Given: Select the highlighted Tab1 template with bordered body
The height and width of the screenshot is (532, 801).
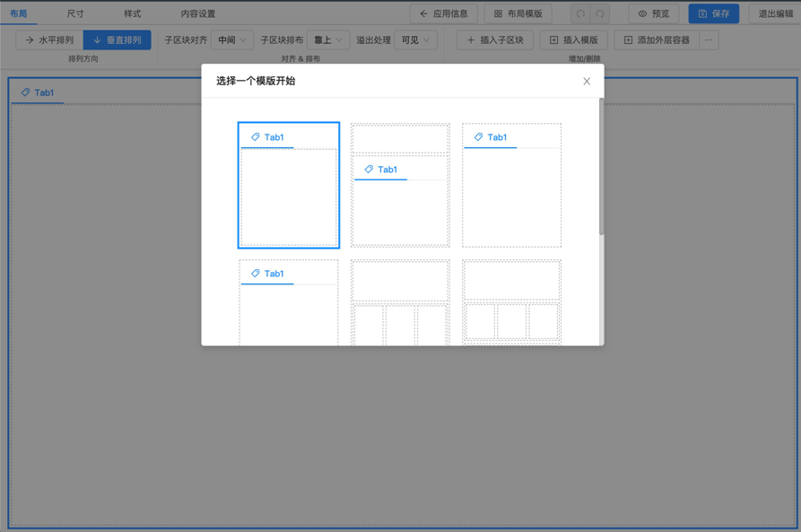Looking at the screenshot, I should pyautogui.click(x=289, y=185).
